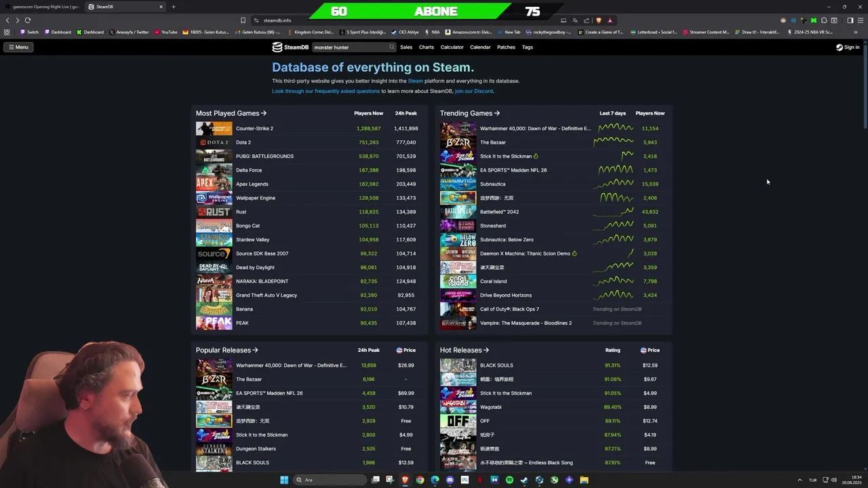Screen dimensions: 868x488
Task: Open 'frequently asked questions' link
Action: point(325,91)
